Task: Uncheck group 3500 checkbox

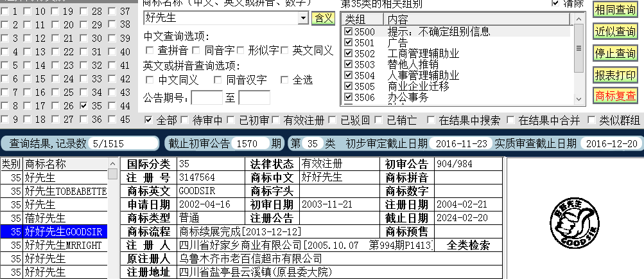Action: pos(348,32)
